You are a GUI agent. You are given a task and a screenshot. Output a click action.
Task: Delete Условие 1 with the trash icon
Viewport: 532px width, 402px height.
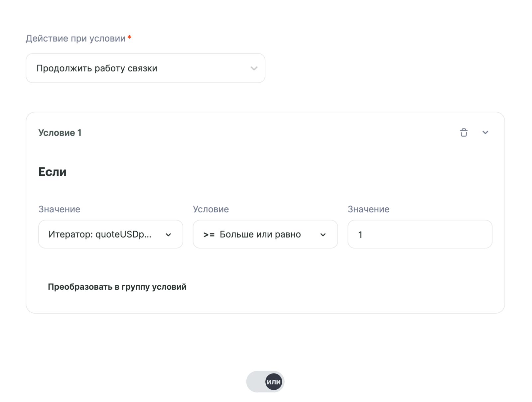click(464, 133)
